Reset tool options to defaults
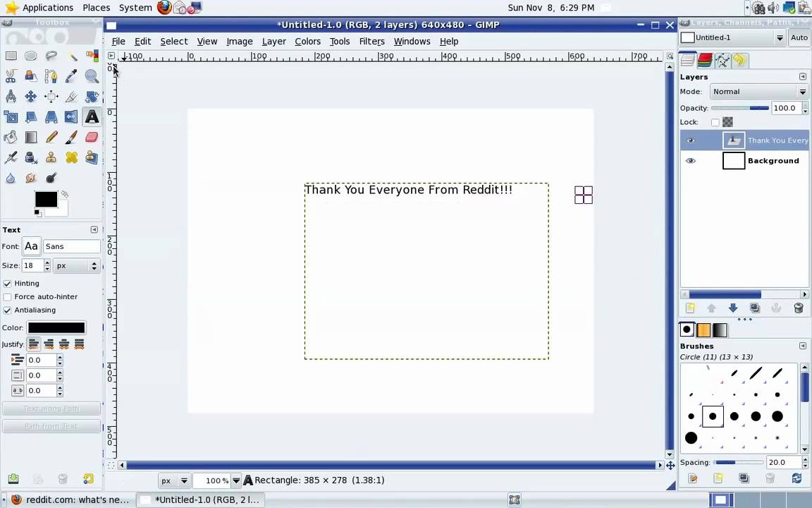 88,478
